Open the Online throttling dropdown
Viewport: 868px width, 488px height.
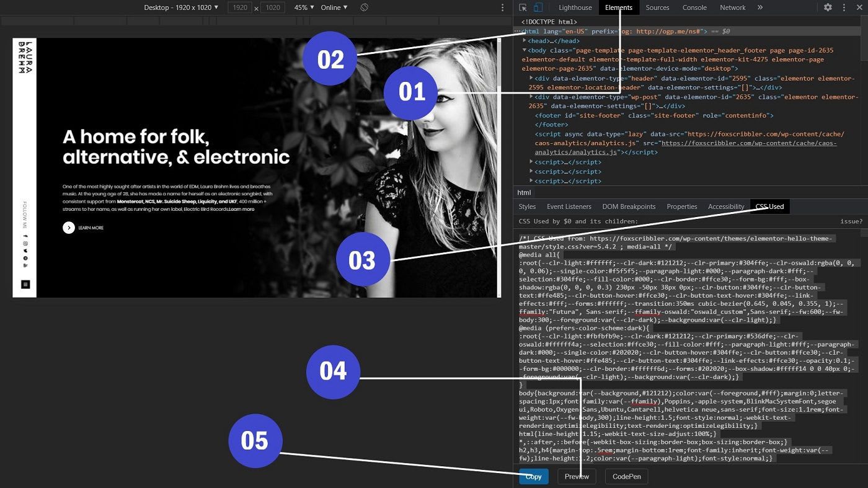334,7
